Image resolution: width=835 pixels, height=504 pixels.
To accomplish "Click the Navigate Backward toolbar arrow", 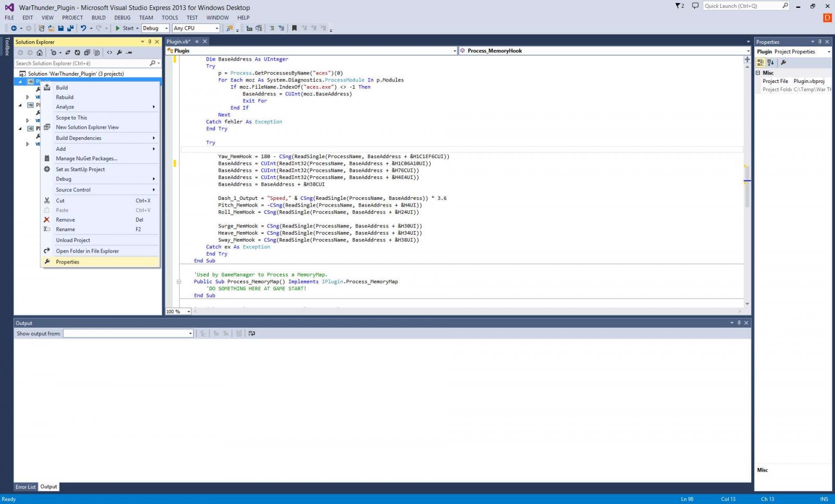I will point(14,28).
